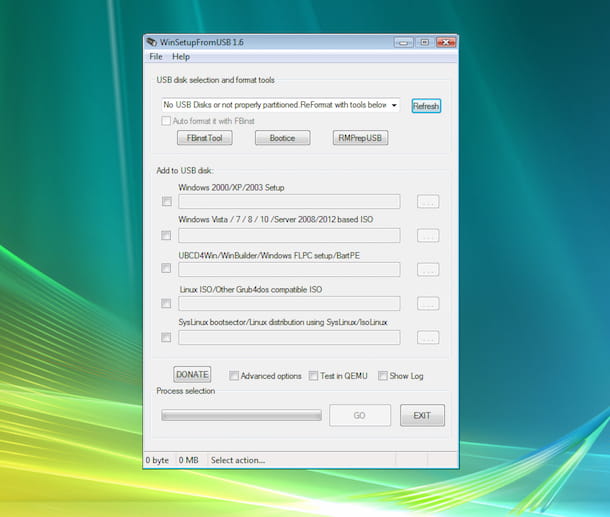This screenshot has width=610, height=517.
Task: Toggle Show Log checkbox
Action: [383, 376]
